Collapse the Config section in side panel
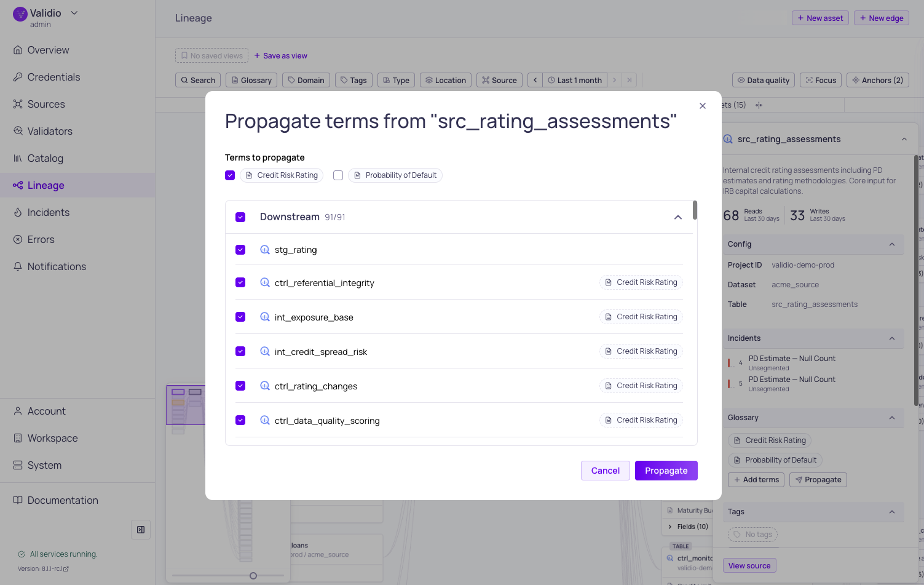 [892, 244]
